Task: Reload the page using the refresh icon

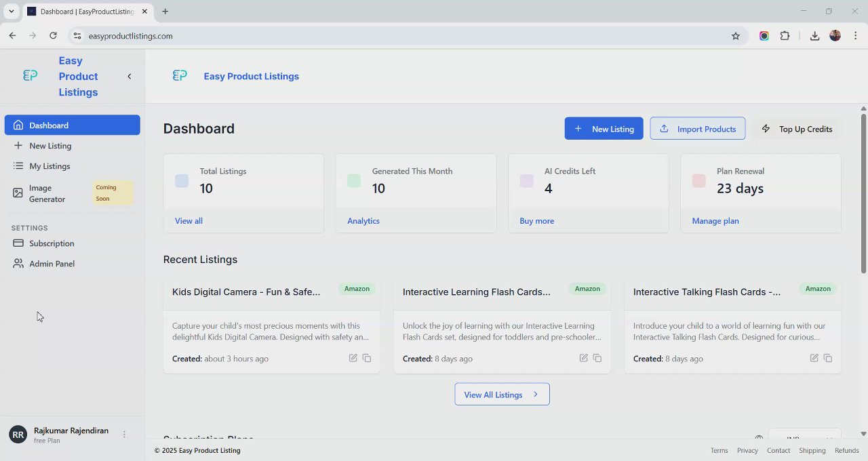Action: click(x=53, y=36)
